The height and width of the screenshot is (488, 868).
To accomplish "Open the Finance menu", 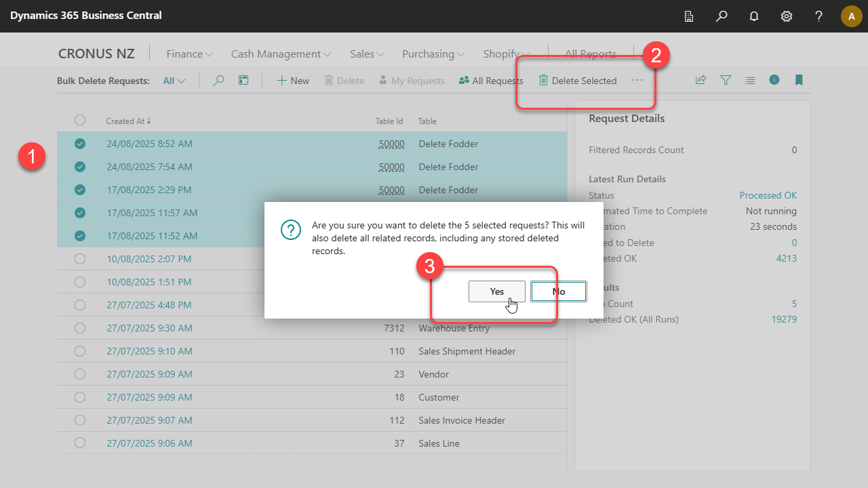I will (x=189, y=54).
